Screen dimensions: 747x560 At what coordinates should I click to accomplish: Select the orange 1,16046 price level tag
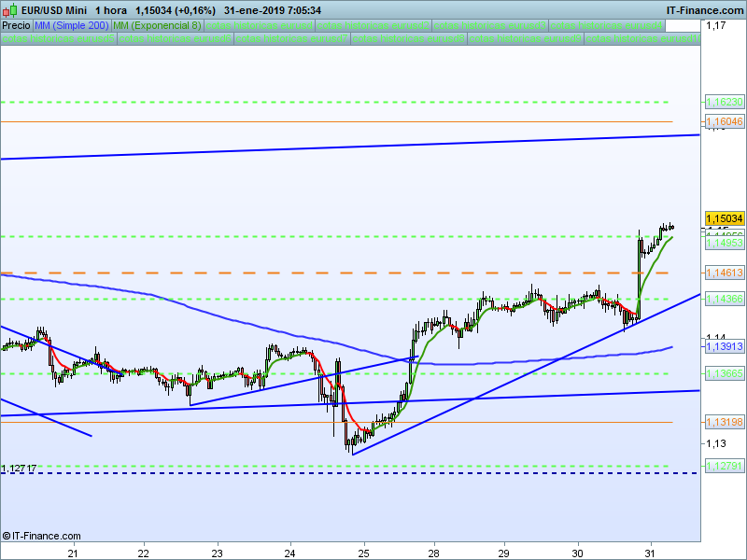point(724,121)
